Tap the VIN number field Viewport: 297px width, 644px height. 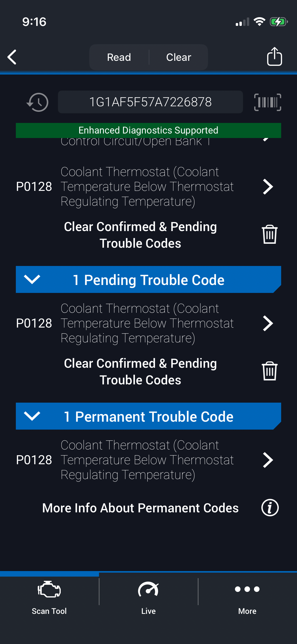click(x=150, y=102)
